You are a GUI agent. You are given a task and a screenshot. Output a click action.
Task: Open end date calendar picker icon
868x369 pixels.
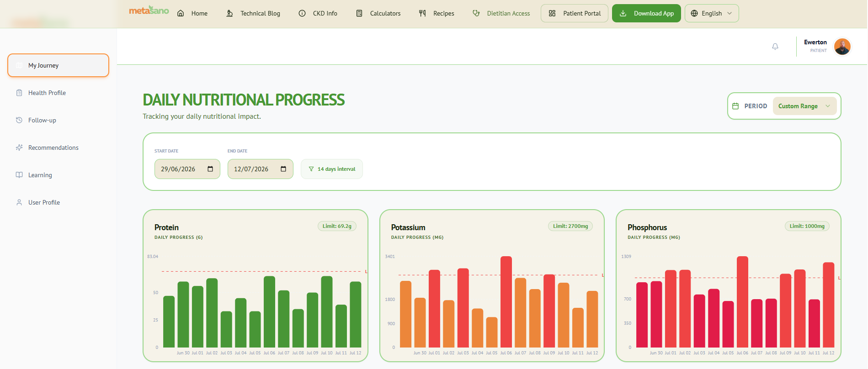pos(283,169)
